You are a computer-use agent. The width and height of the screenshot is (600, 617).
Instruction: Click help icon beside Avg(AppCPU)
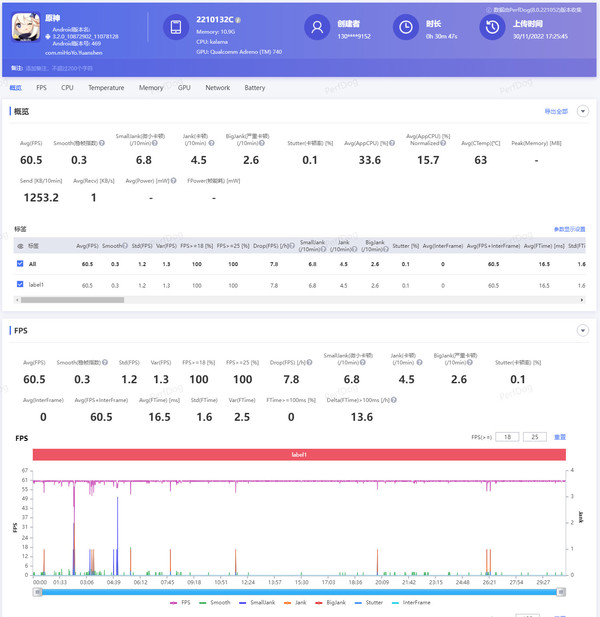coord(392,143)
